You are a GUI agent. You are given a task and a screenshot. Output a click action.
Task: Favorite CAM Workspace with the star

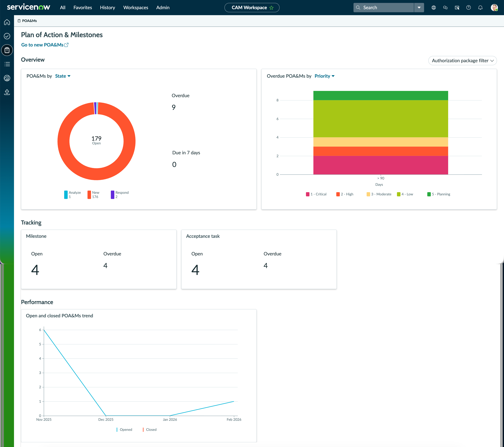pyautogui.click(x=272, y=8)
